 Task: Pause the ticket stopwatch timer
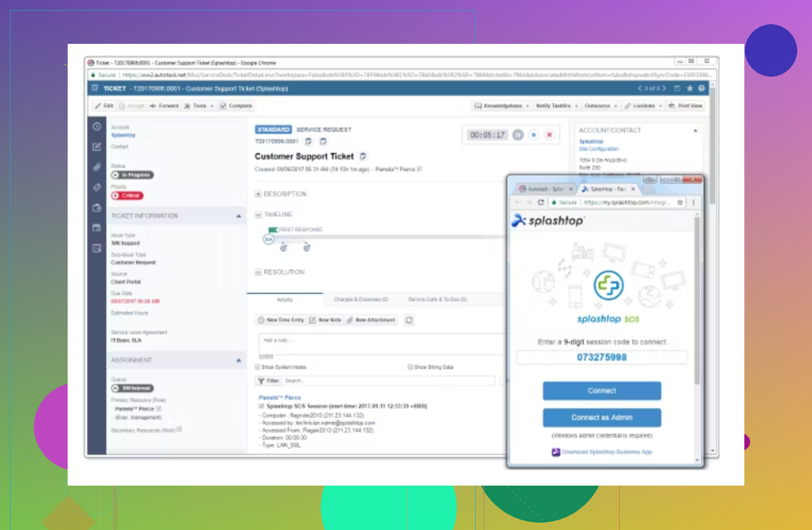point(518,135)
